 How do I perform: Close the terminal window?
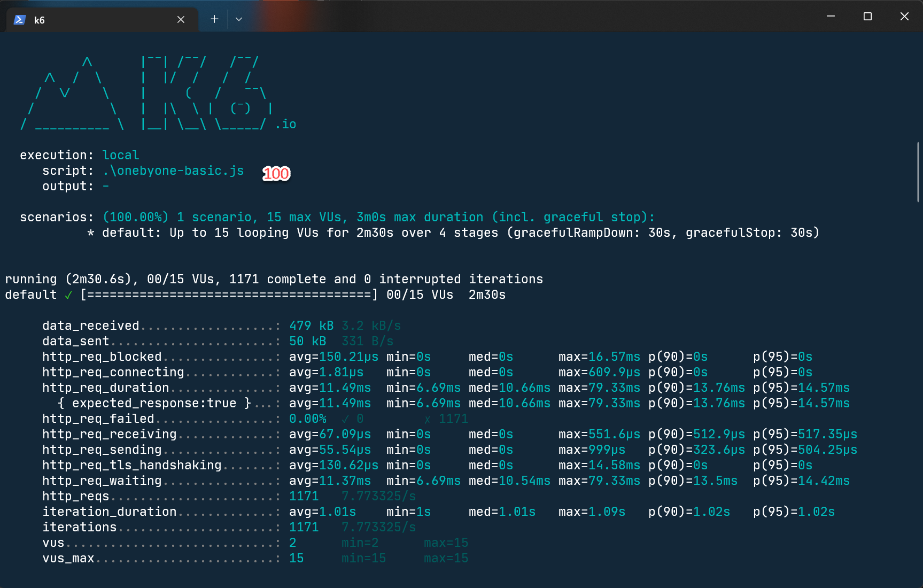pos(904,17)
